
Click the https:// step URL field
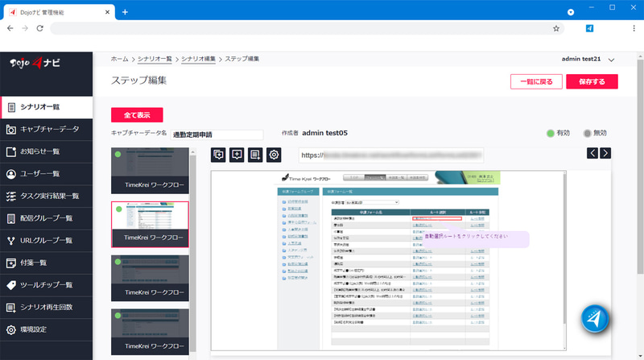(391, 155)
